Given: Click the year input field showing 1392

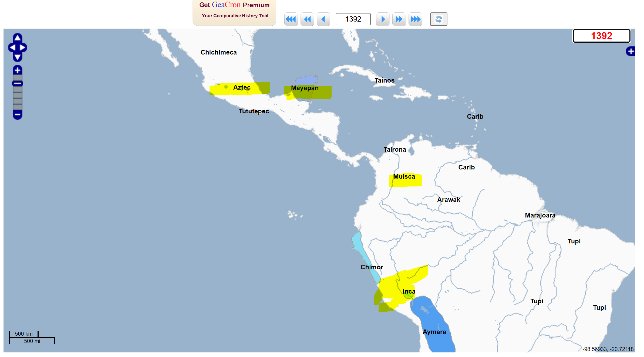Looking at the screenshot, I should (x=353, y=19).
